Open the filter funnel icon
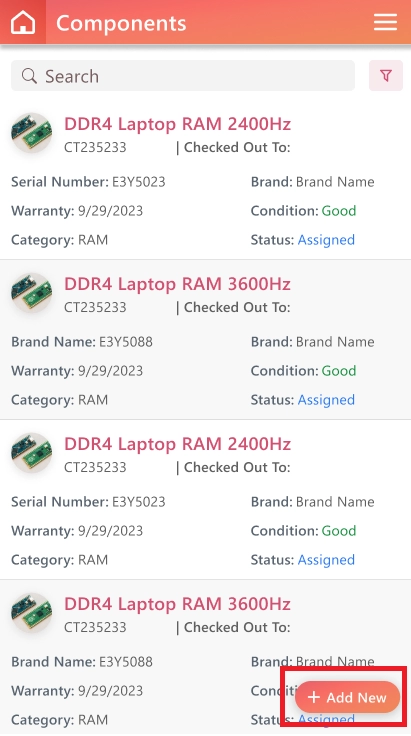411x736 pixels. tap(386, 76)
